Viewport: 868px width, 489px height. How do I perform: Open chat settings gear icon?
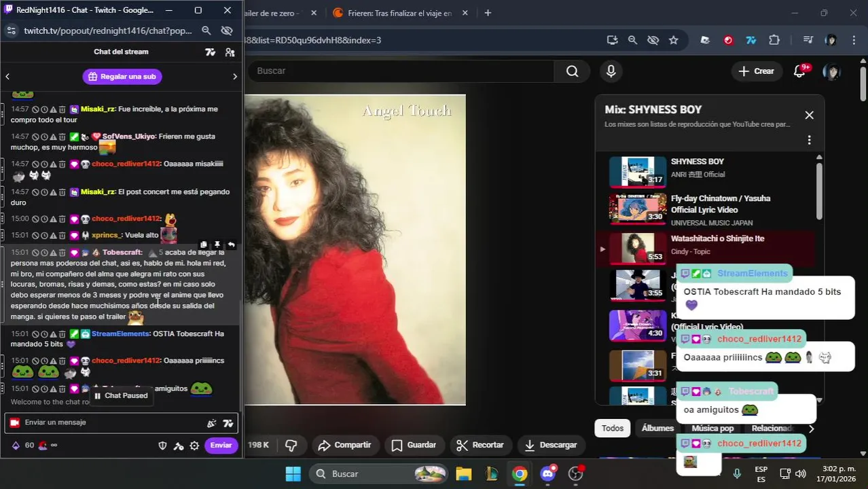(x=194, y=446)
